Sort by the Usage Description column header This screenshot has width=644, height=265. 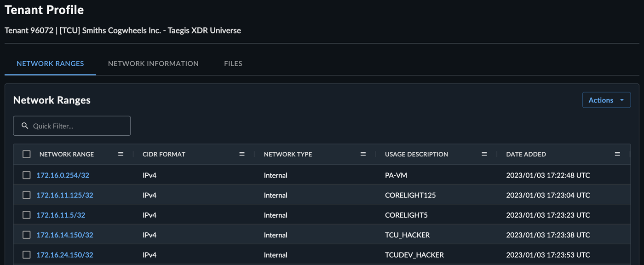[x=416, y=154]
